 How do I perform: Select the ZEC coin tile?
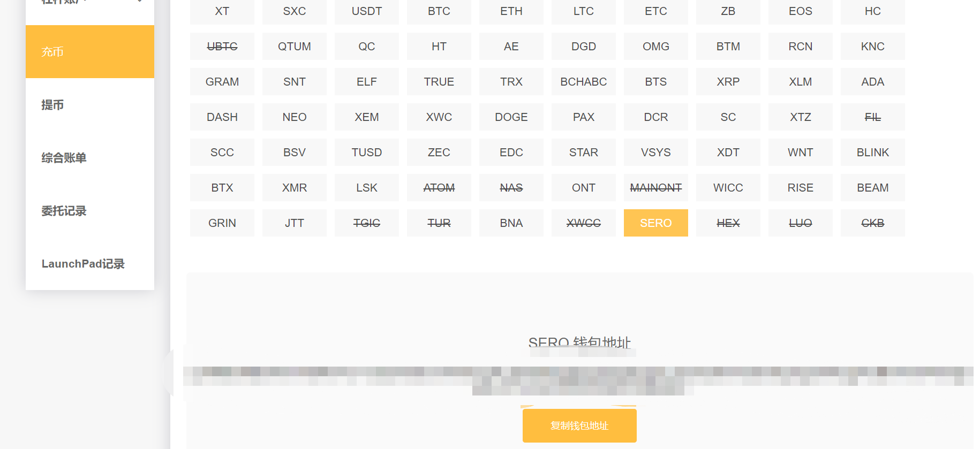pyautogui.click(x=439, y=153)
